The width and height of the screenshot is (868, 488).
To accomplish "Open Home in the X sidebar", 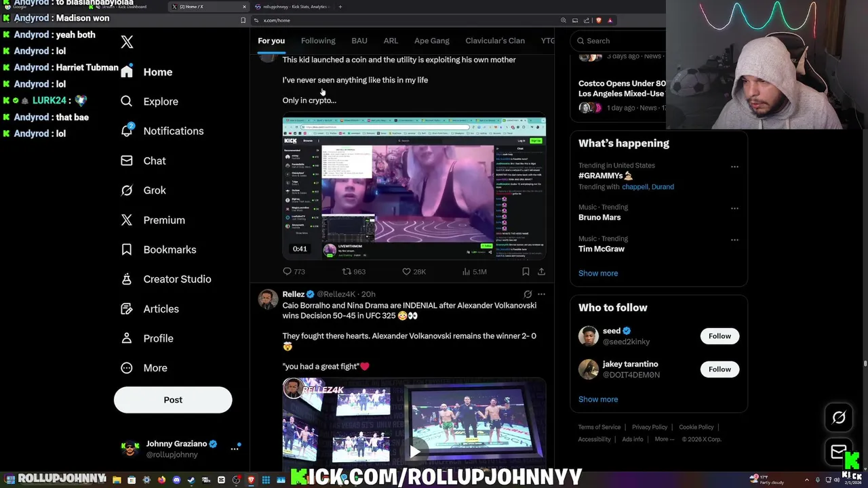I will tap(147, 72).
